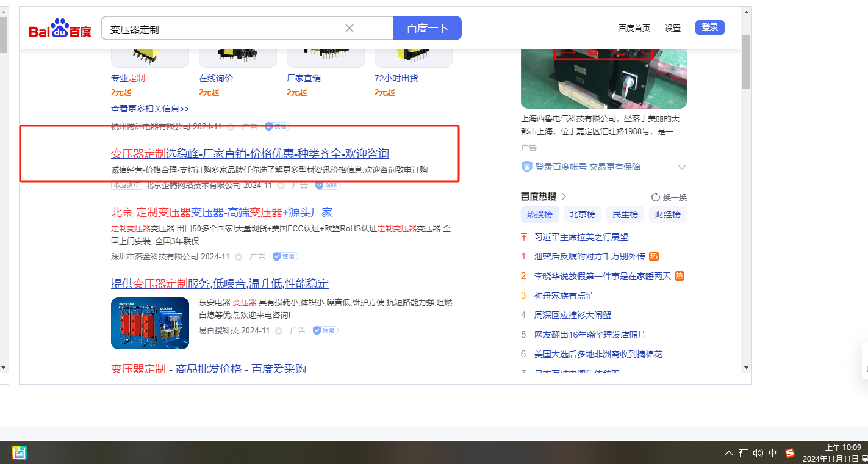The height and width of the screenshot is (464, 868).
Task: Switch to the 北京榜 tab
Action: pyautogui.click(x=583, y=214)
